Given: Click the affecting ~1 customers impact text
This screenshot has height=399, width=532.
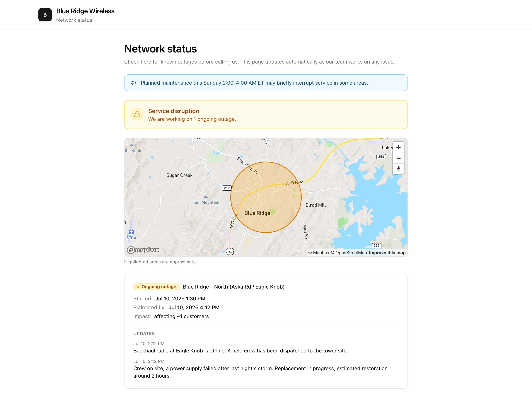Looking at the screenshot, I should (x=181, y=316).
